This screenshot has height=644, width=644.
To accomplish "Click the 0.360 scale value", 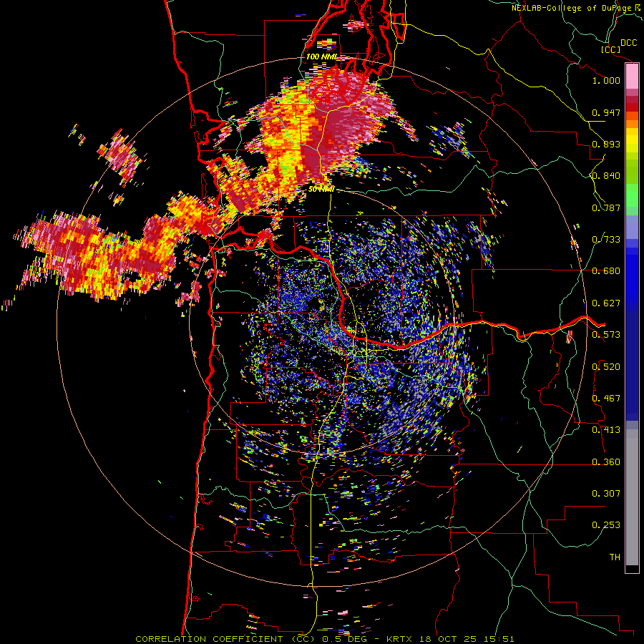I will [606, 462].
